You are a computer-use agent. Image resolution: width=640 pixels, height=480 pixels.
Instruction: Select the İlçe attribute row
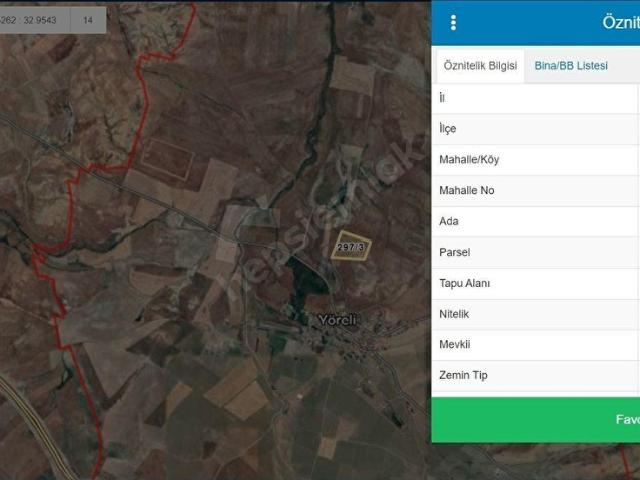536,129
